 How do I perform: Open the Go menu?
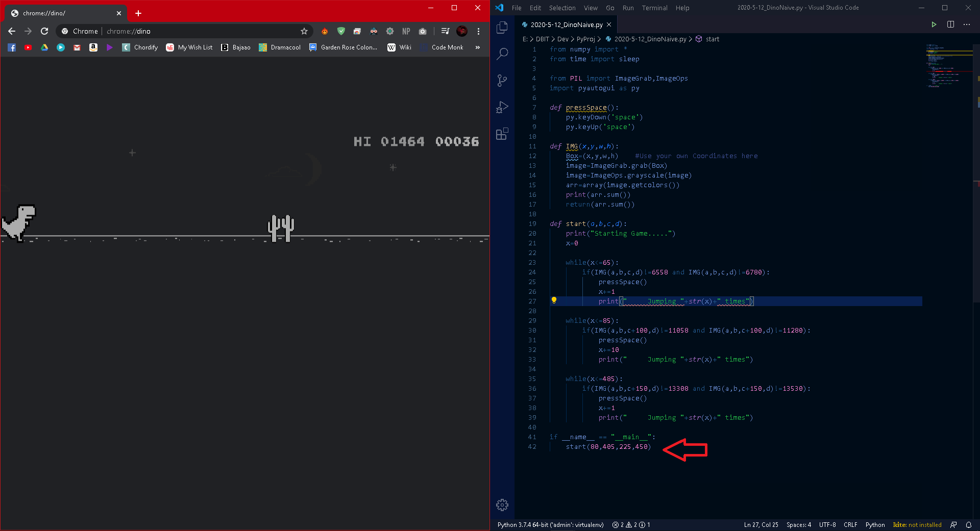(610, 8)
